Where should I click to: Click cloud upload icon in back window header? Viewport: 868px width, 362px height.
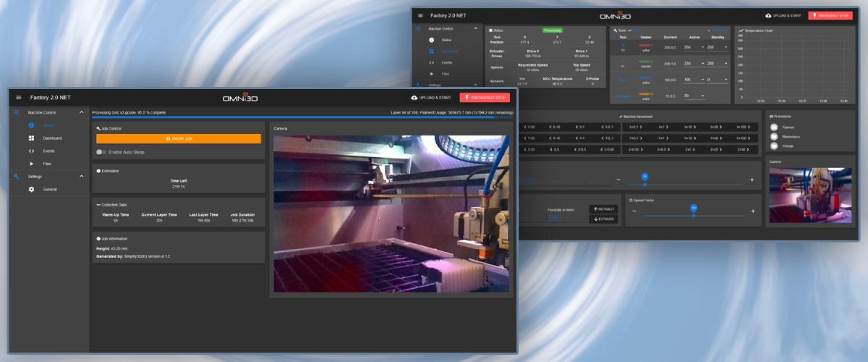(x=768, y=15)
